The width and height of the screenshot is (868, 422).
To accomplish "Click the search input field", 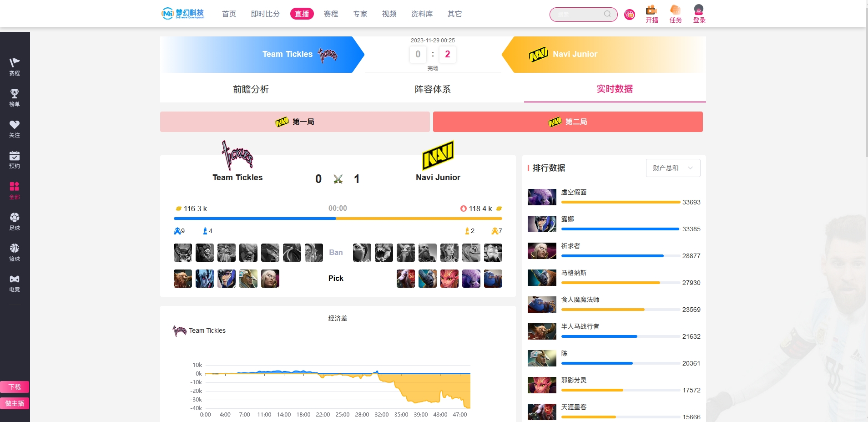I will pos(579,15).
